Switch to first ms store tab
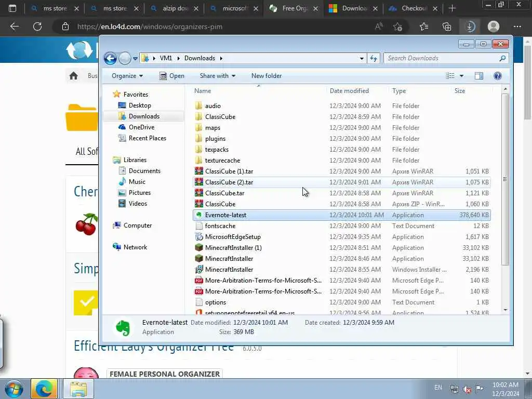The height and width of the screenshot is (399, 532). click(54, 8)
